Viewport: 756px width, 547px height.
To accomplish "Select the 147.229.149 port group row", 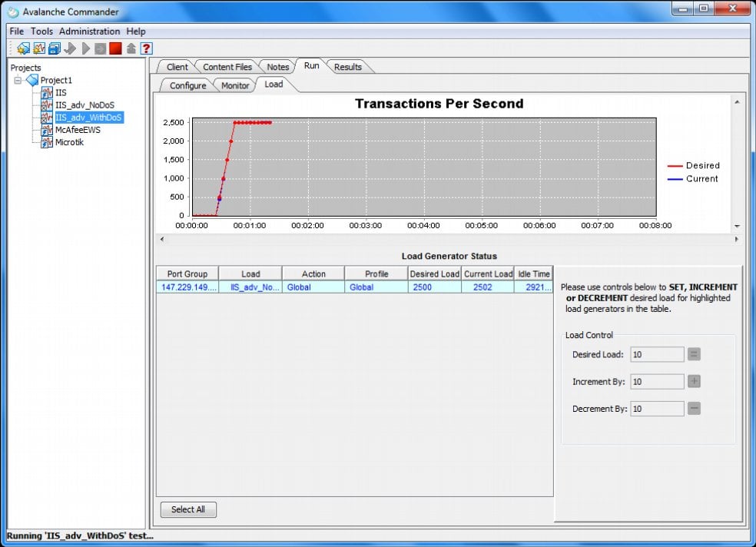I will click(187, 285).
